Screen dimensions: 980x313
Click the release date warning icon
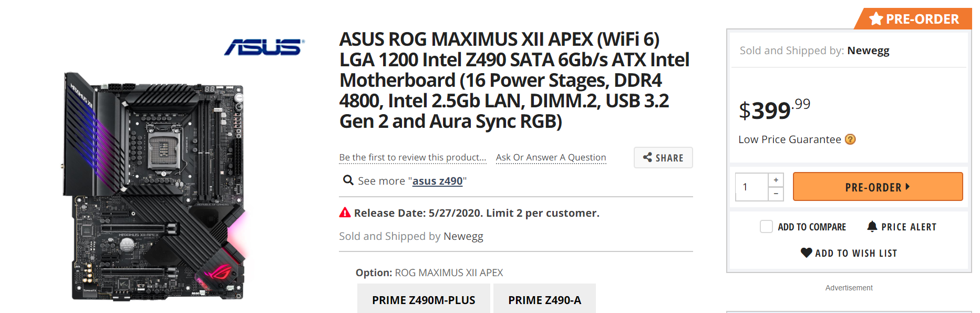point(345,213)
